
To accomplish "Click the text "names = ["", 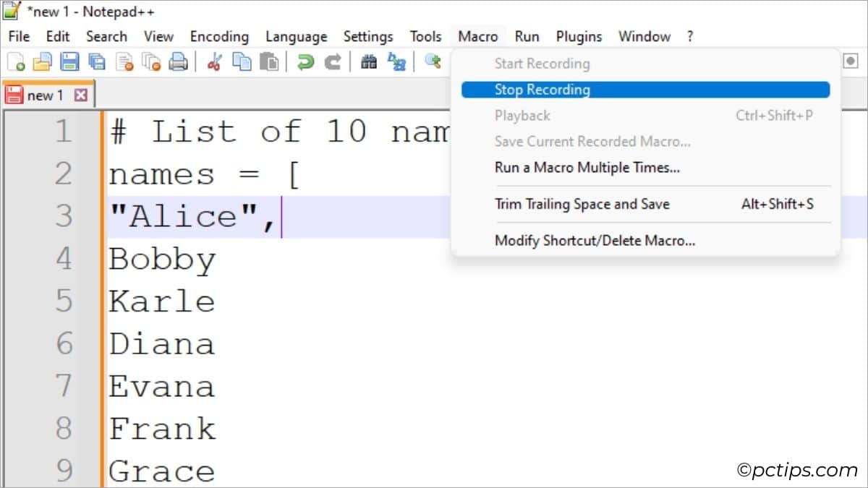I will [204, 174].
